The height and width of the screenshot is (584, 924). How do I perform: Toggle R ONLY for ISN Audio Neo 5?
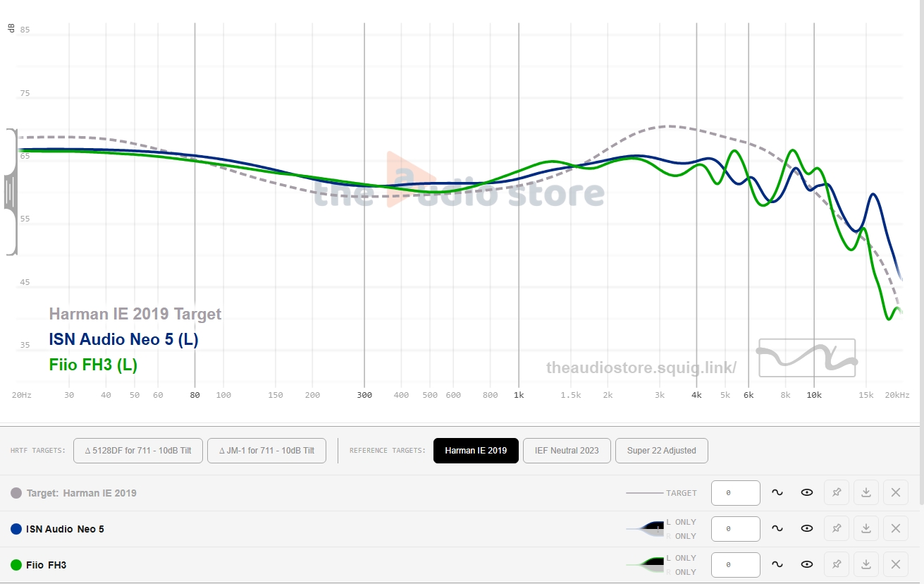click(x=681, y=536)
